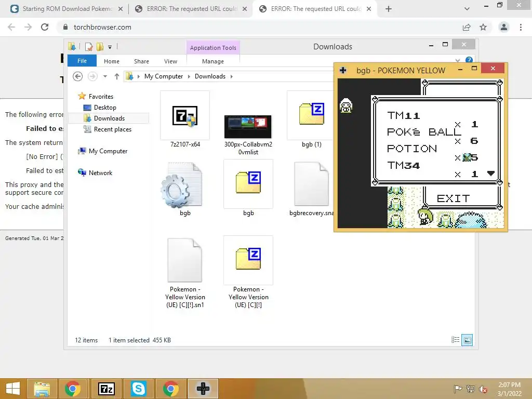
Task: Expand the chevron after My Computer breadcrumb
Action: [189, 76]
